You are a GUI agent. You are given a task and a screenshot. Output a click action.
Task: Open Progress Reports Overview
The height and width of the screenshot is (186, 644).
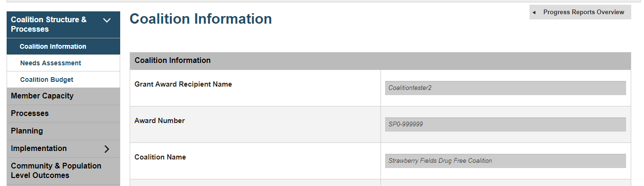[x=580, y=12]
